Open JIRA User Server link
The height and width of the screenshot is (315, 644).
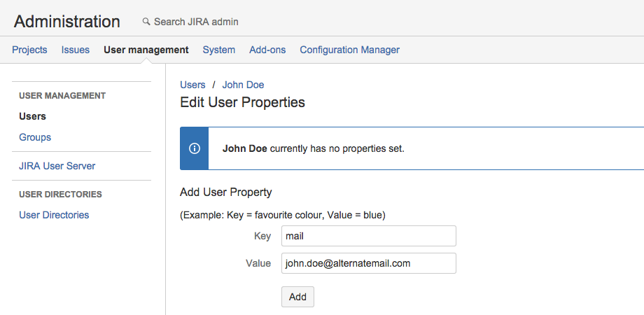[x=57, y=166]
